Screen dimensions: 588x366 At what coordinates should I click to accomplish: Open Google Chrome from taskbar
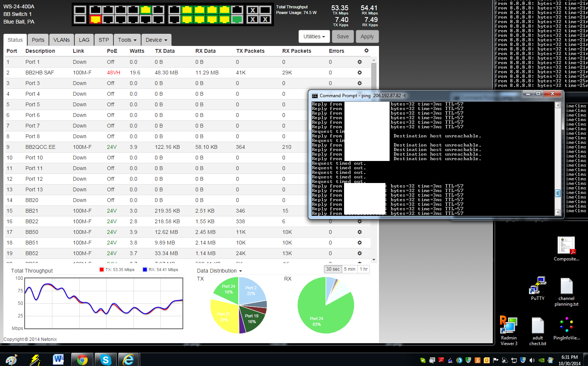coord(82,359)
